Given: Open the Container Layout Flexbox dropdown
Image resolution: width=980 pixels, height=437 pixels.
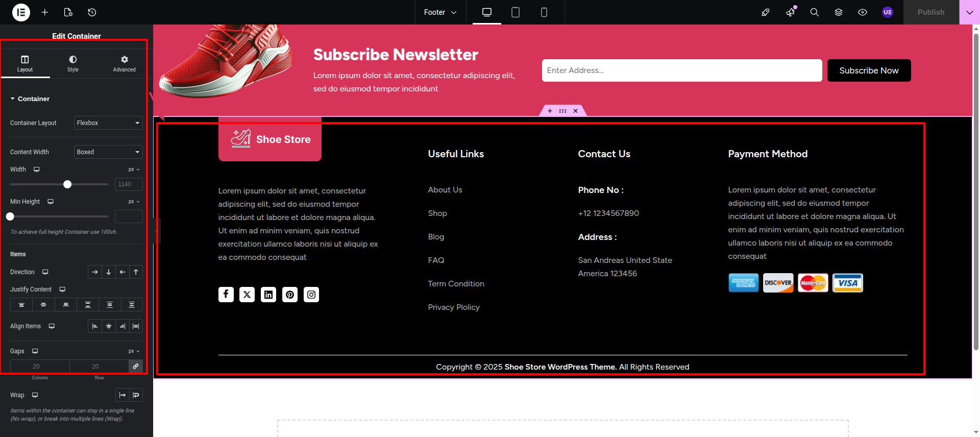Looking at the screenshot, I should click(108, 123).
